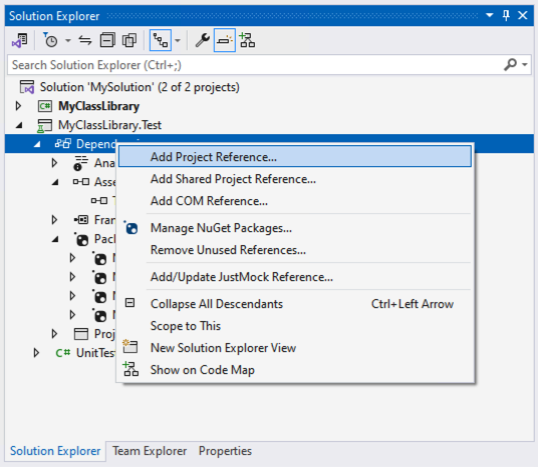Collapse the Packages node
The height and width of the screenshot is (467, 538).
click(55, 239)
